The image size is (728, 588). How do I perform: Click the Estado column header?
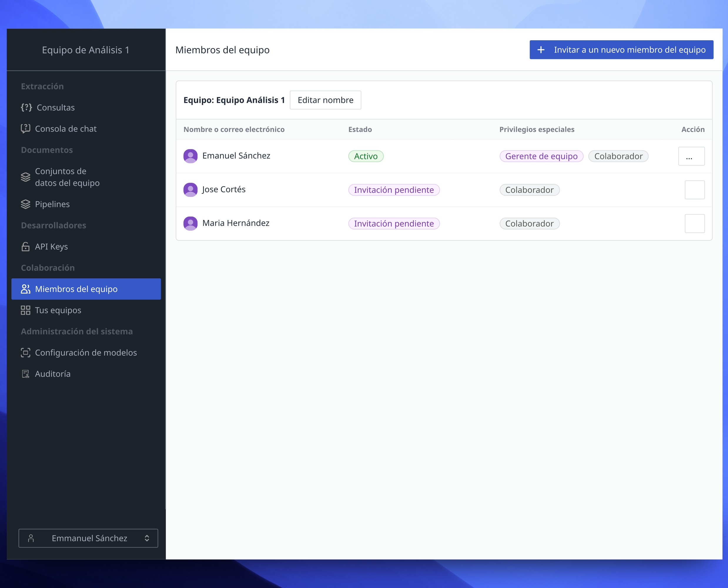[360, 129]
